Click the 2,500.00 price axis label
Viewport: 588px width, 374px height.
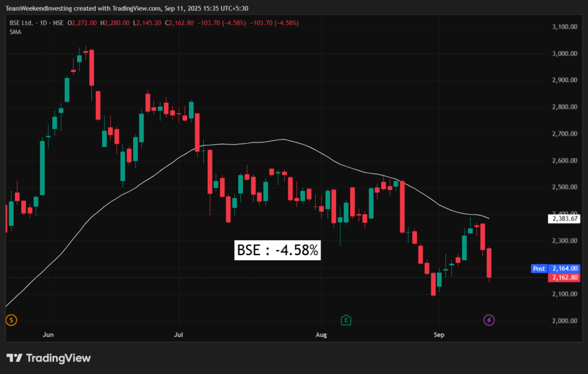pyautogui.click(x=564, y=187)
